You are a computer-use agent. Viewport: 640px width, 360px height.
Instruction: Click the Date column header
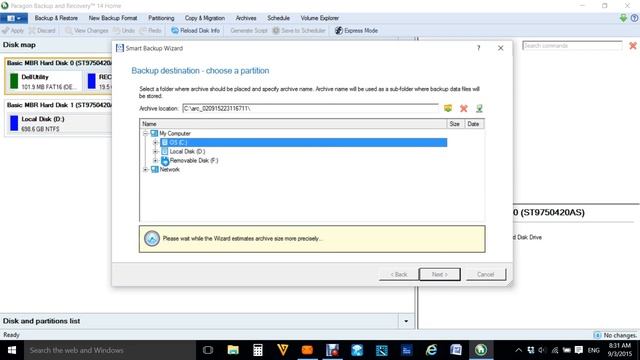coord(474,124)
